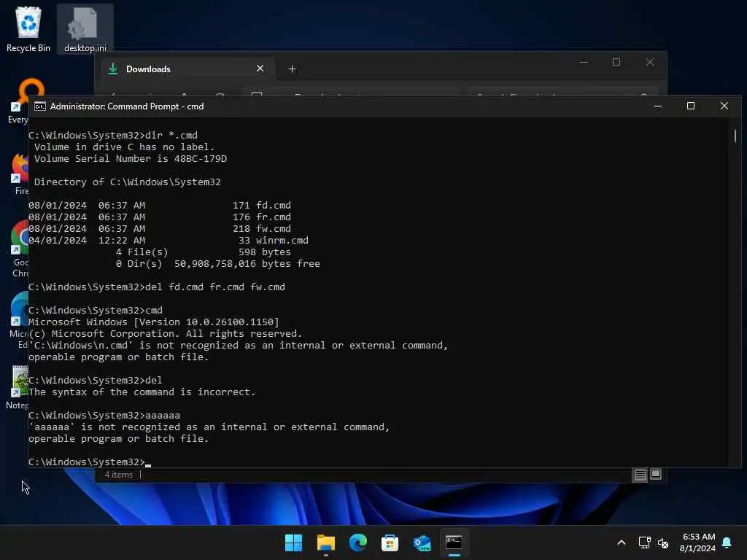The height and width of the screenshot is (560, 747).
Task: Click the Microsoft Edge shortcut desktop icon
Action: coord(19,321)
